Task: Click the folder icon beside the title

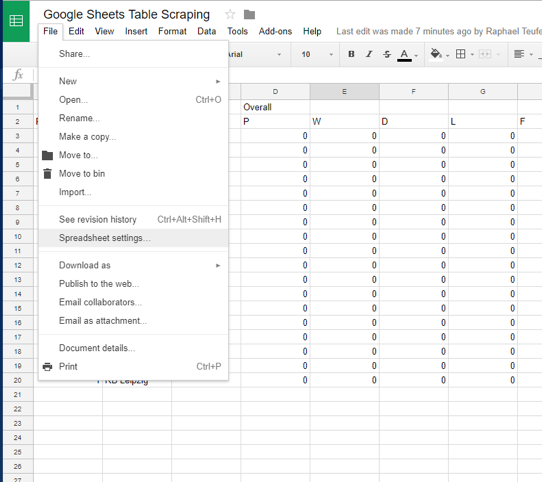Action: click(x=249, y=15)
